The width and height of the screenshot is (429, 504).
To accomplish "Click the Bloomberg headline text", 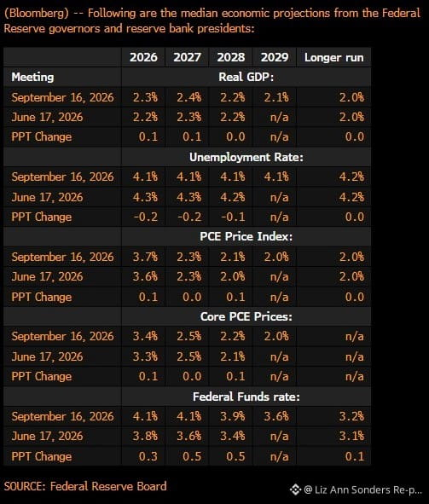I will point(212,20).
